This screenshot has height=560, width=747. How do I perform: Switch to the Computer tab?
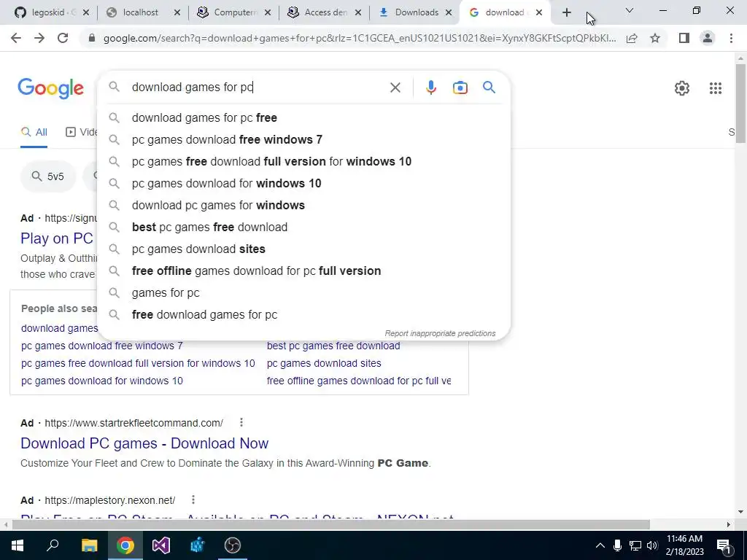[233, 13]
